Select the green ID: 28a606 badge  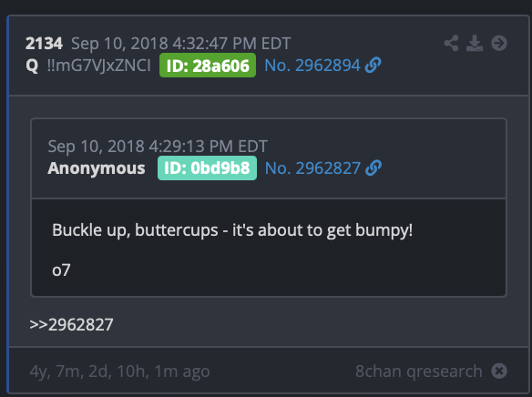pyautogui.click(x=208, y=66)
